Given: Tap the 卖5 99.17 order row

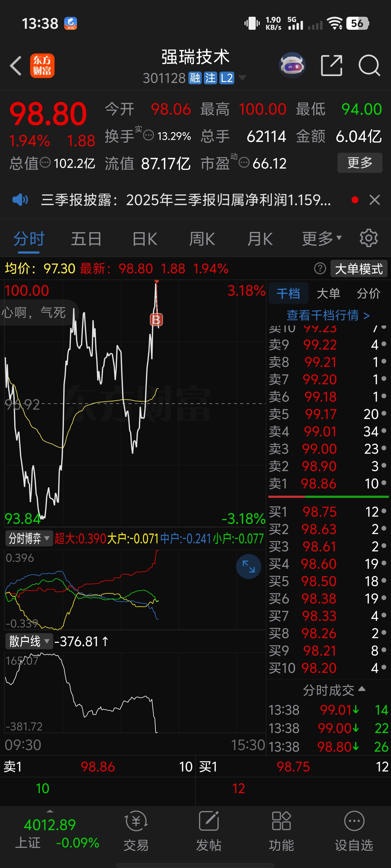Looking at the screenshot, I should tap(328, 414).
